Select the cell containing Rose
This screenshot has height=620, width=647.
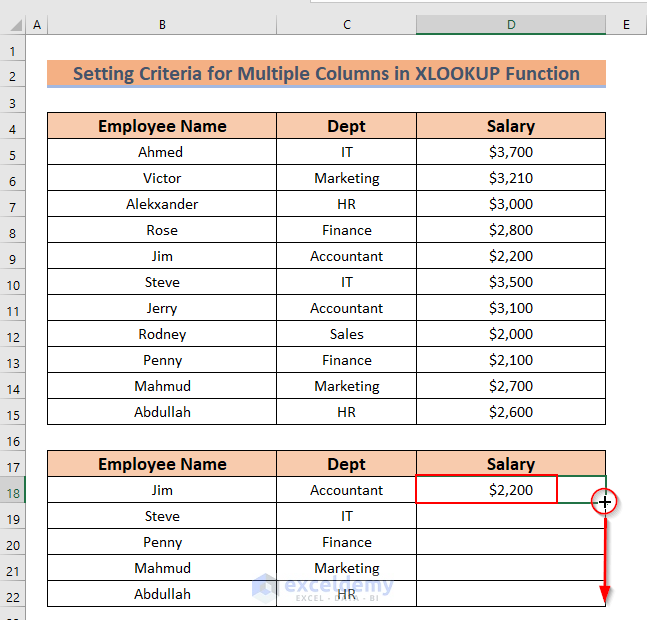point(162,230)
